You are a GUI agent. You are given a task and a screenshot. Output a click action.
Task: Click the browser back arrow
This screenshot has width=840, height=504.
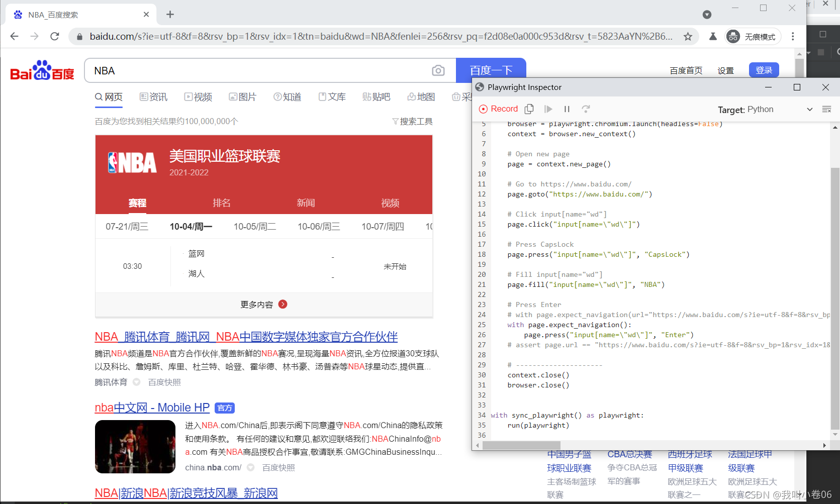tap(14, 36)
